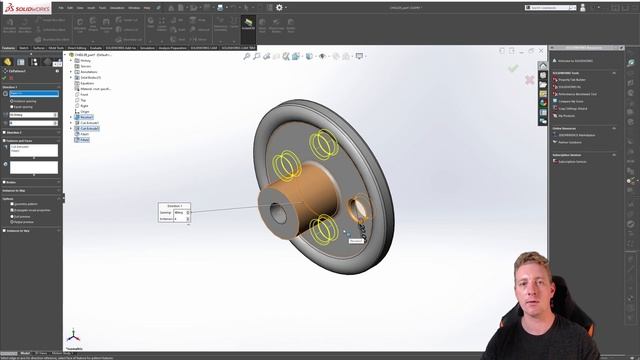The width and height of the screenshot is (640, 360).
Task: Open Partner Solutions link
Action: pos(570,142)
